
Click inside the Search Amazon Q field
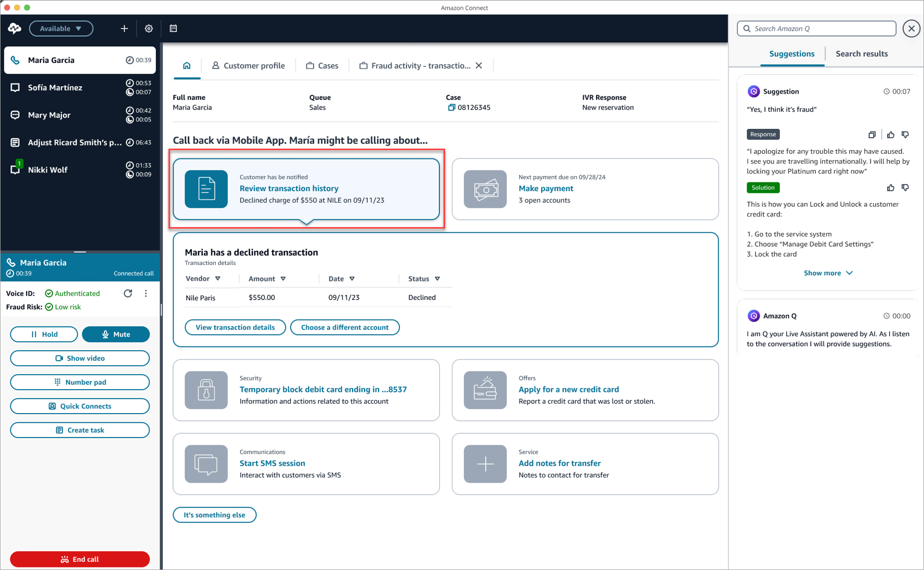816,29
